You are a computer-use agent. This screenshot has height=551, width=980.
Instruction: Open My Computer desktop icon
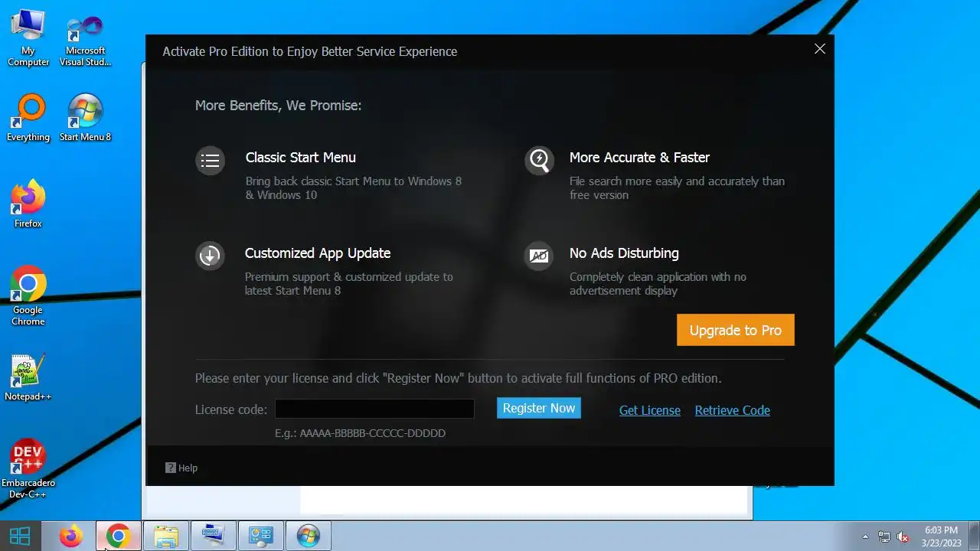tap(28, 37)
